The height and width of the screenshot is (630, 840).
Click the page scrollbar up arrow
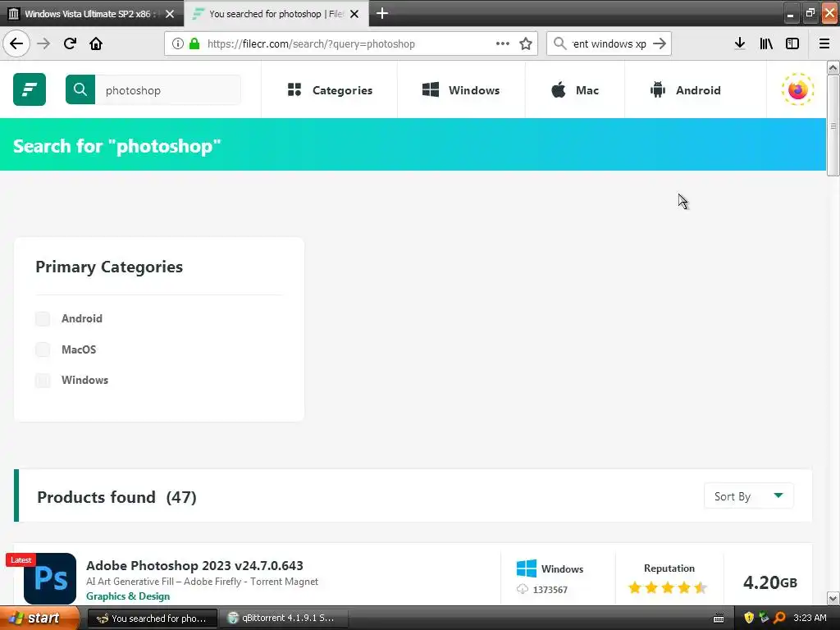click(x=833, y=67)
